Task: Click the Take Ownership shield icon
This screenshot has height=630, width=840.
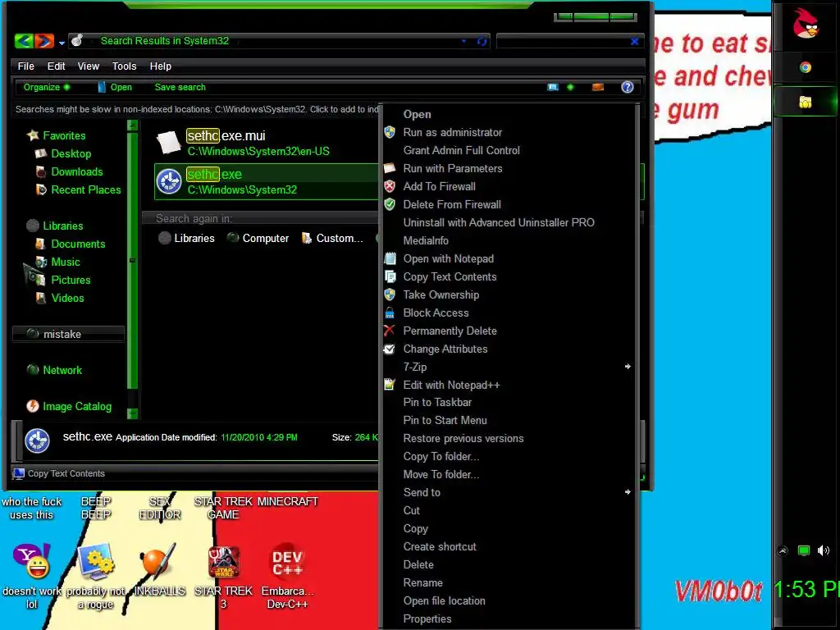Action: [390, 294]
